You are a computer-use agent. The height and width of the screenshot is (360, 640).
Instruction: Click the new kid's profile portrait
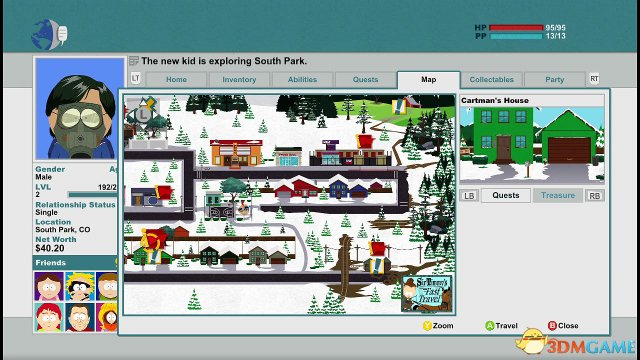coord(80,109)
